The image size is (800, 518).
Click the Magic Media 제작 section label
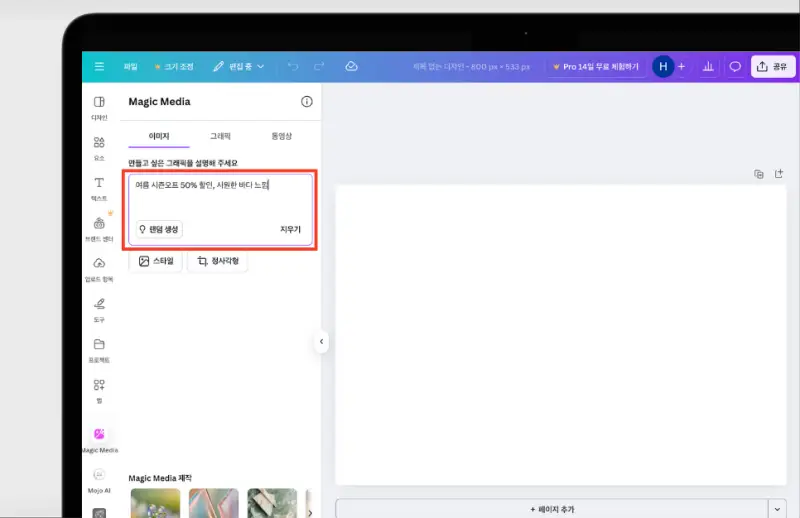(x=160, y=478)
